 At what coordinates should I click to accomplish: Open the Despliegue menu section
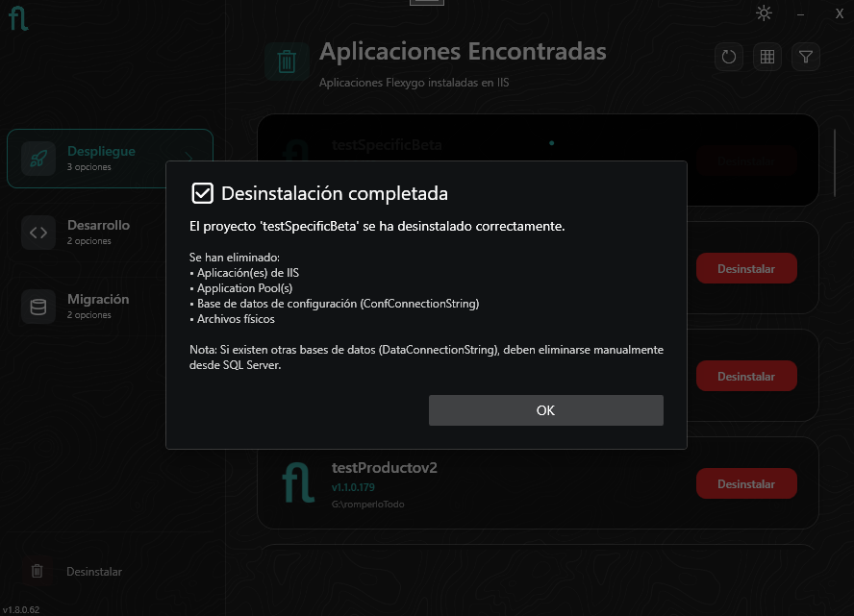(110, 159)
